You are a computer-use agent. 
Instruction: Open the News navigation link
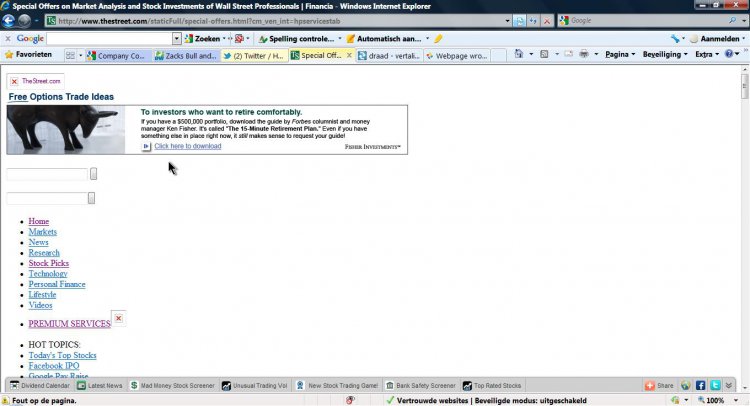pyautogui.click(x=38, y=242)
